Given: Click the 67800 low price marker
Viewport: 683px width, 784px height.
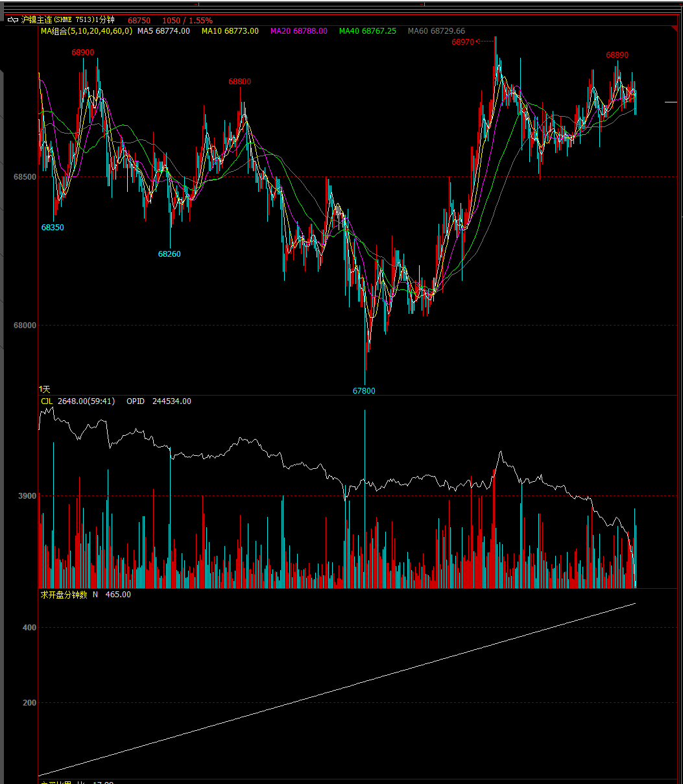Looking at the screenshot, I should 364,391.
